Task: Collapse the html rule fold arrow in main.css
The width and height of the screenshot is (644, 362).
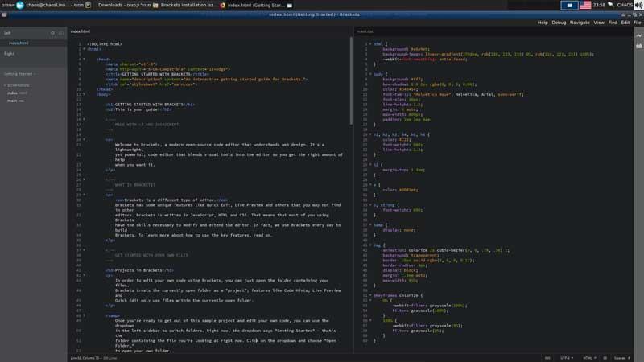Action: tap(370, 44)
